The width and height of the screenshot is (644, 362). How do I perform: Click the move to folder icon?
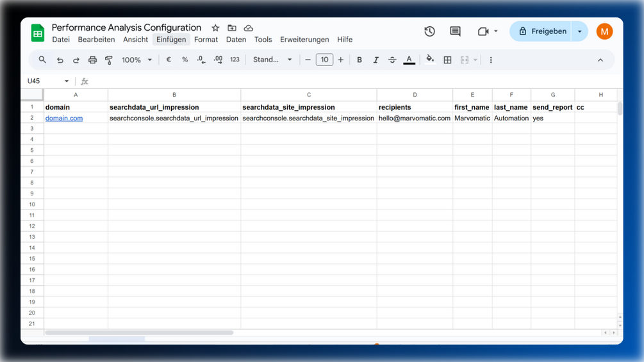point(232,28)
